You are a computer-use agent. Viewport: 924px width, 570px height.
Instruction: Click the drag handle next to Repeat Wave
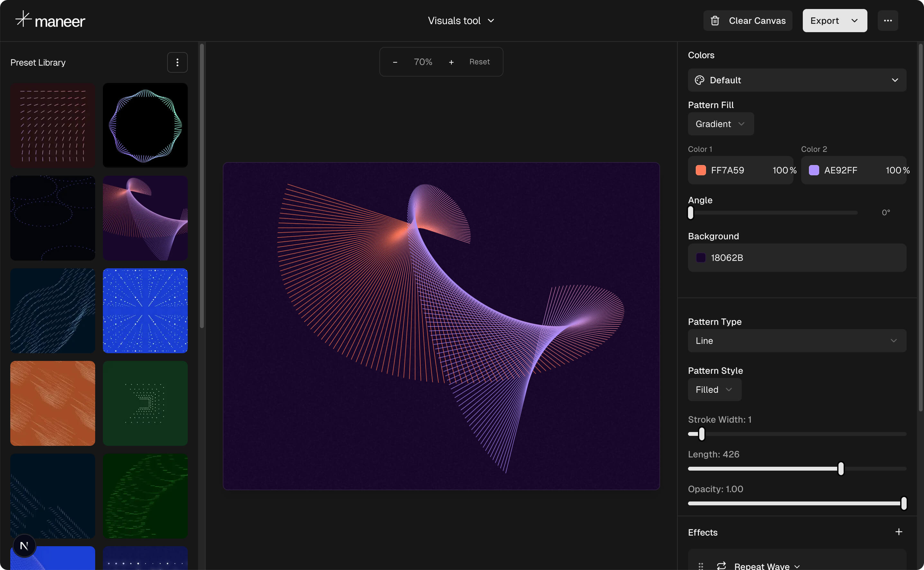(701, 565)
